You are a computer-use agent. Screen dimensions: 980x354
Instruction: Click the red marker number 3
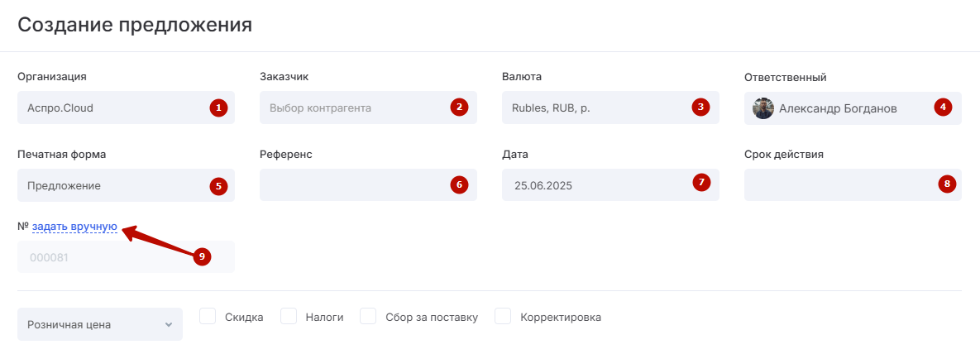coord(700,108)
